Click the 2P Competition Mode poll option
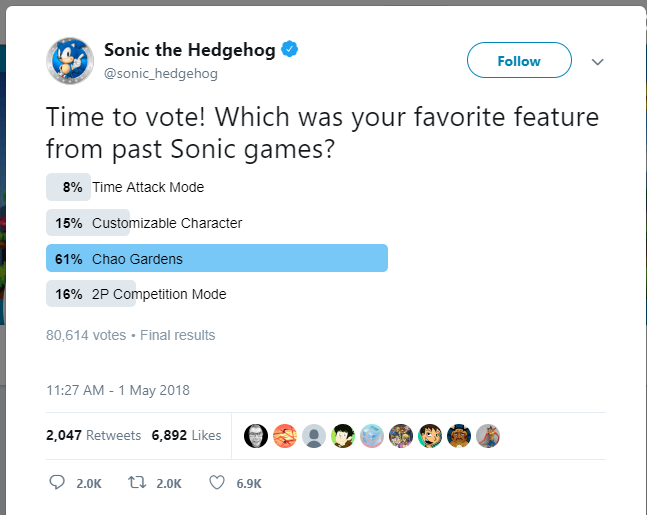 point(159,294)
